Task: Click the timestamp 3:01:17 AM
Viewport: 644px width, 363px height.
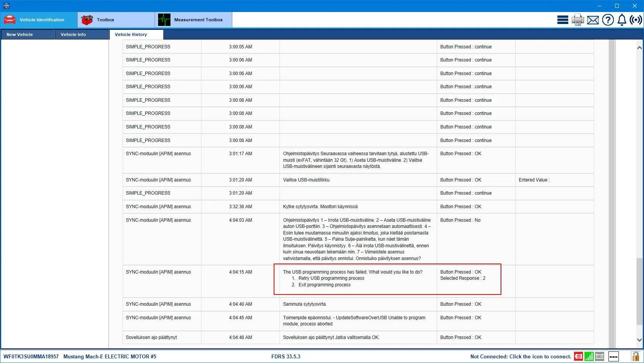Action: coord(240,154)
